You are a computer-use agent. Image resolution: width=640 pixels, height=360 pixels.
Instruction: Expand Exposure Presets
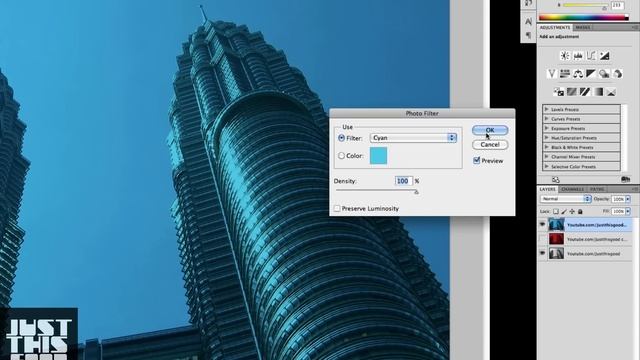click(547, 128)
